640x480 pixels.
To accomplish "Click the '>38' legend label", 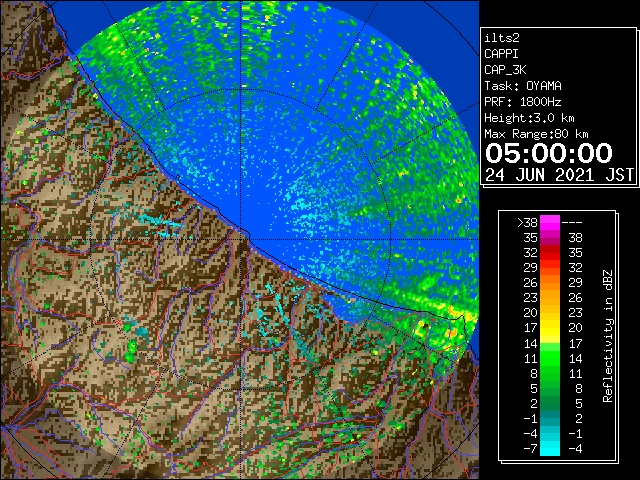I will (527, 223).
